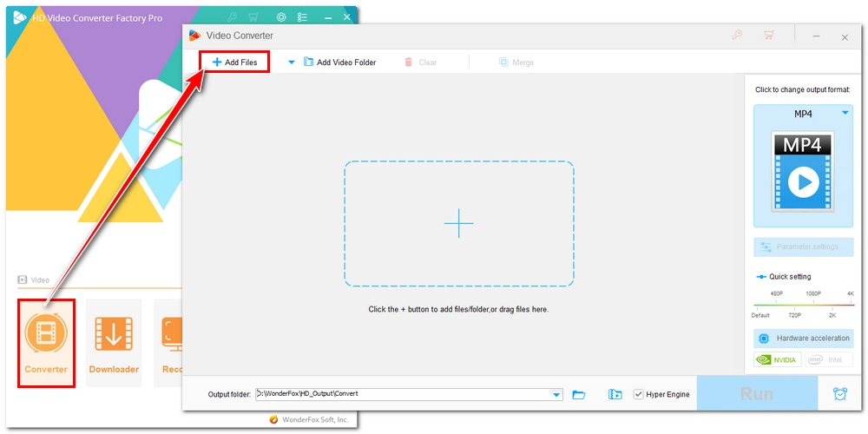Click the alarm clock schedule icon

839,393
